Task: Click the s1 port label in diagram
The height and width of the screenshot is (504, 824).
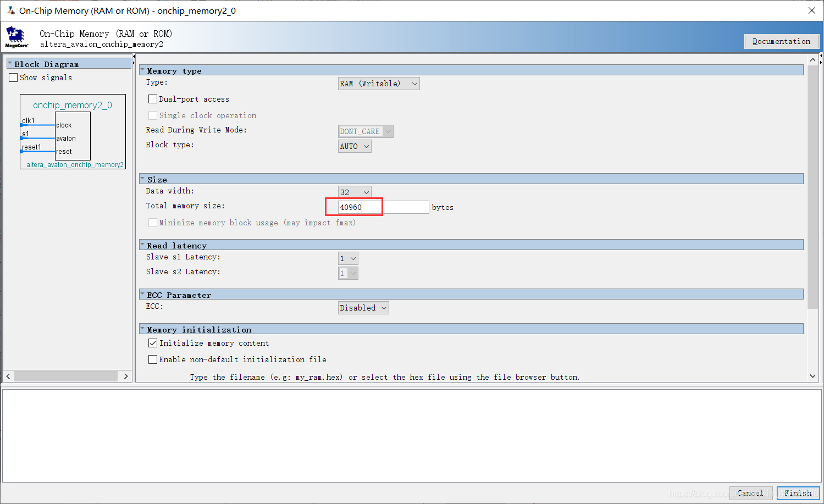Action: (x=25, y=134)
